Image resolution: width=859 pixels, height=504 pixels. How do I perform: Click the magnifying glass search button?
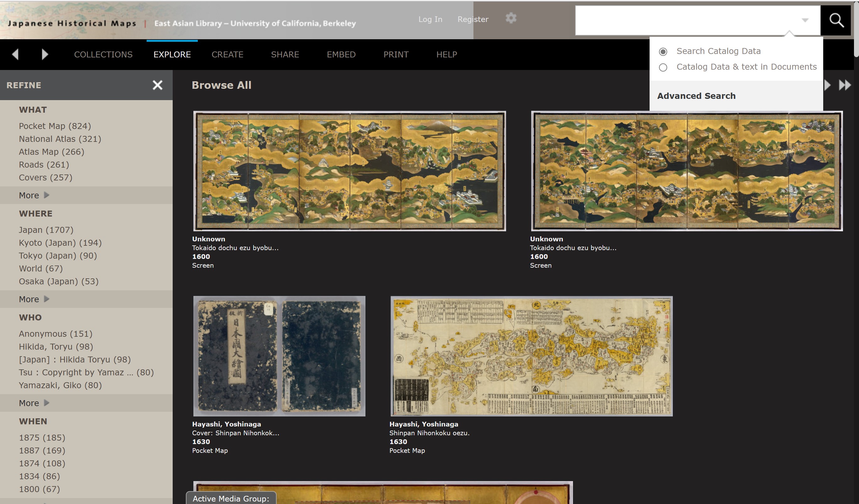click(836, 20)
